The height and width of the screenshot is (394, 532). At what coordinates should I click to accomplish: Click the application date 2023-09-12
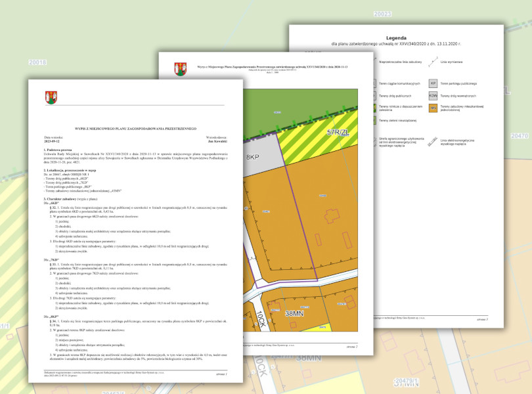tap(52, 141)
